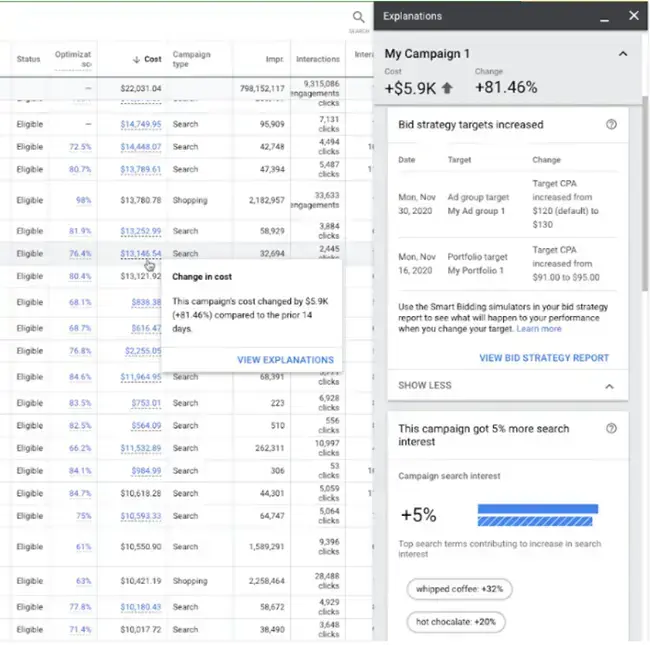Open cost value $11,532.89
This screenshot has height=645, width=650.
coord(141,448)
